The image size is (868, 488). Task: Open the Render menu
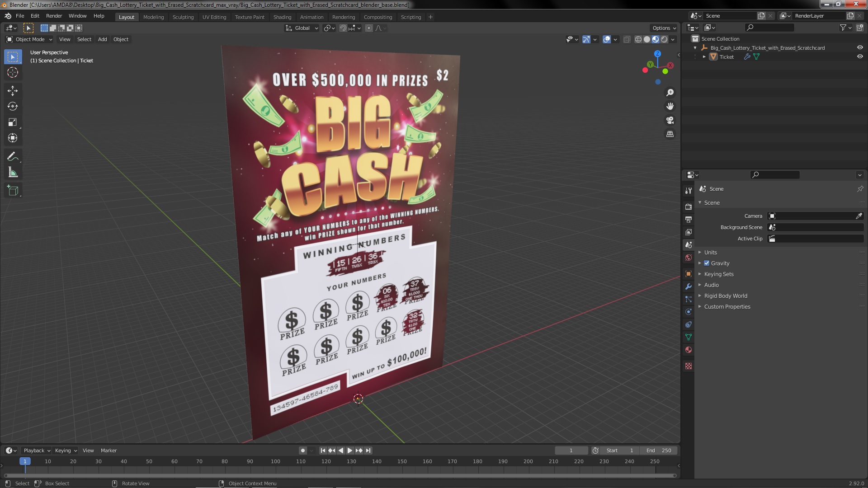click(x=54, y=16)
